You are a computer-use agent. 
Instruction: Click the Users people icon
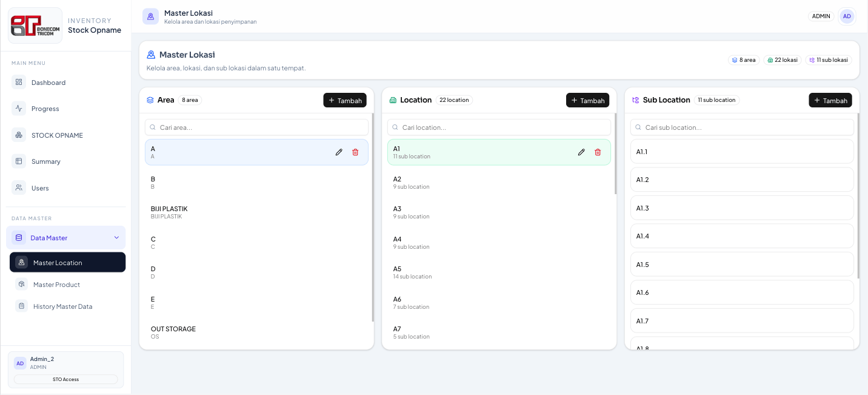pyautogui.click(x=19, y=188)
